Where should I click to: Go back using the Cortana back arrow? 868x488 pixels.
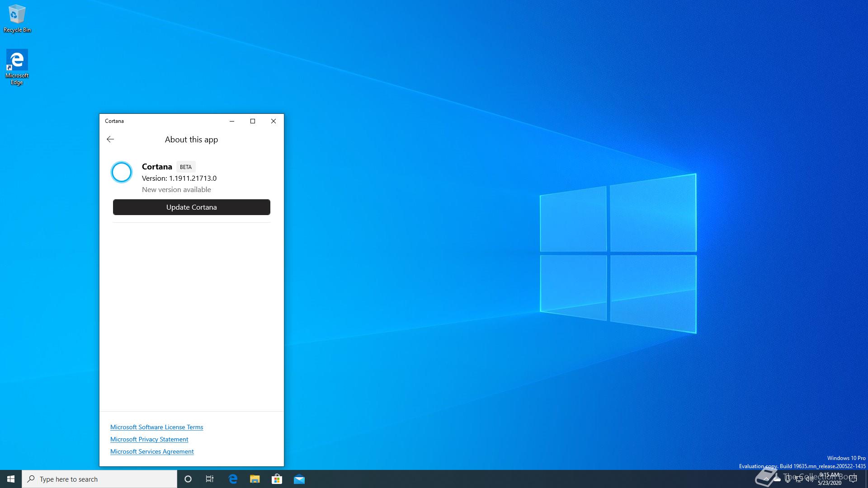click(x=110, y=139)
